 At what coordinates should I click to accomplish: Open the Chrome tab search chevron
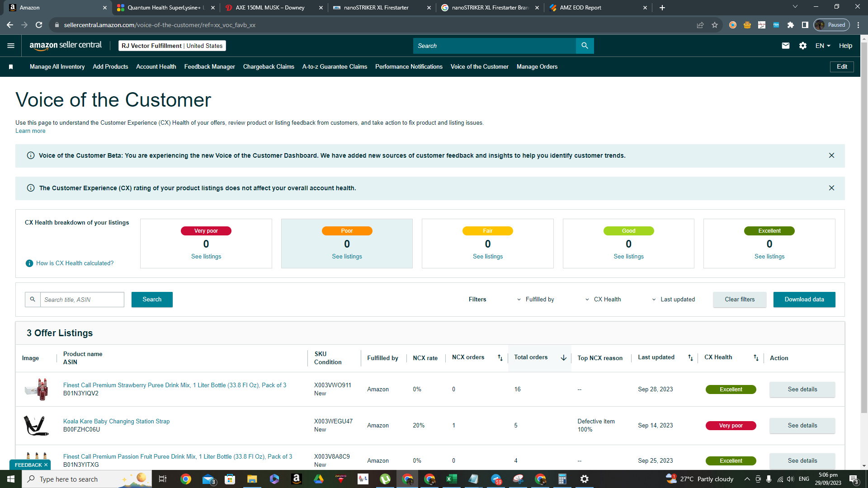pyautogui.click(x=795, y=7)
